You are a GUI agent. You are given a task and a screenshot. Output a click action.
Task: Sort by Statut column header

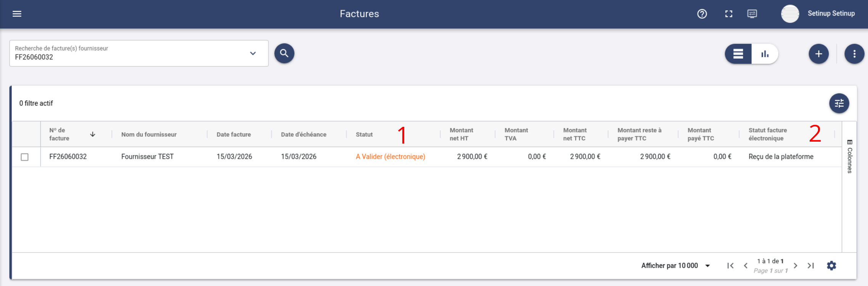[x=364, y=134]
